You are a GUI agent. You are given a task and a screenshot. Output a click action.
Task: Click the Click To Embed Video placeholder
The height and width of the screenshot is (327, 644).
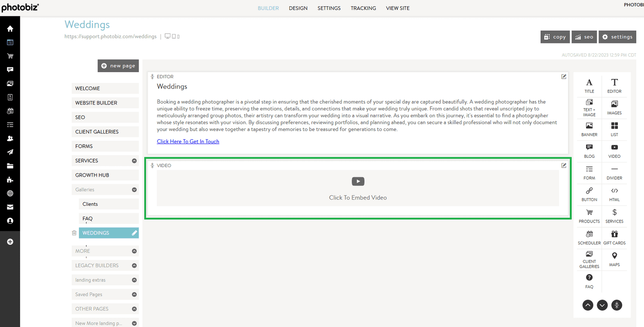[358, 188]
